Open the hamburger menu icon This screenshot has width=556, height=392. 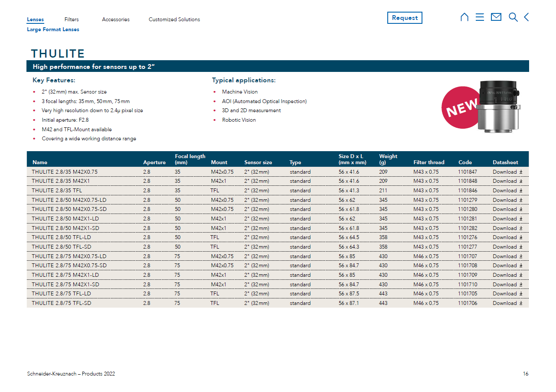coord(480,17)
